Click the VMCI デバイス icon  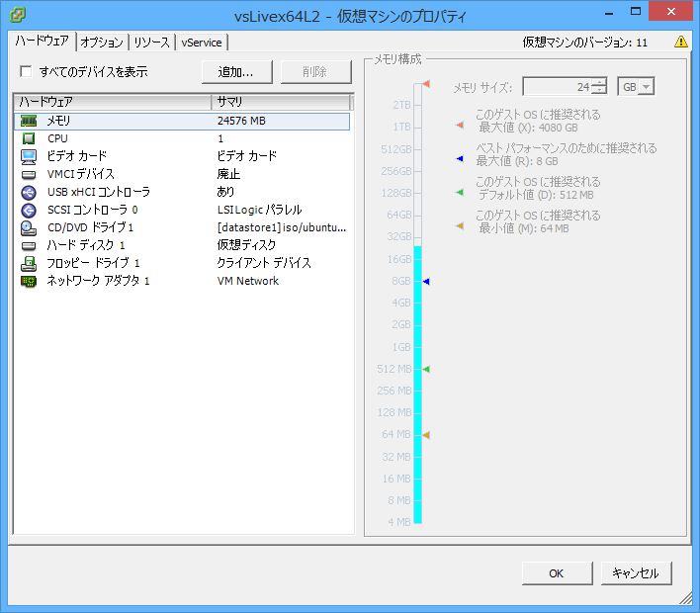[x=29, y=174]
